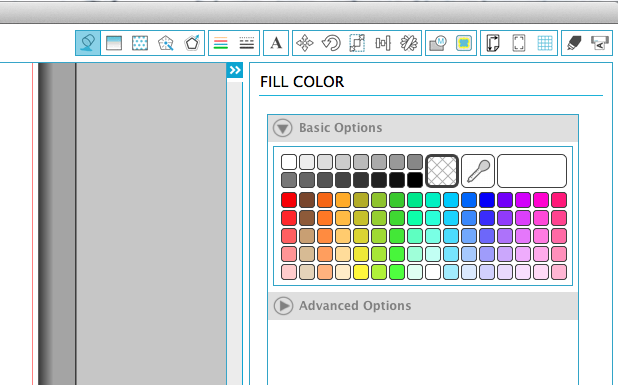Open the Registration Marks bracket icon
The image size is (618, 385).
pyautogui.click(x=519, y=43)
